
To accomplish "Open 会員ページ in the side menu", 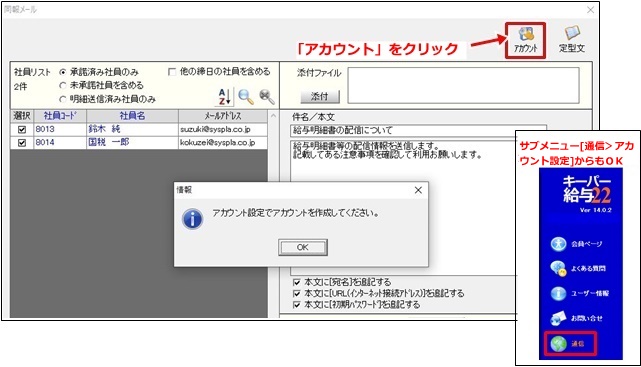I will pos(576,244).
